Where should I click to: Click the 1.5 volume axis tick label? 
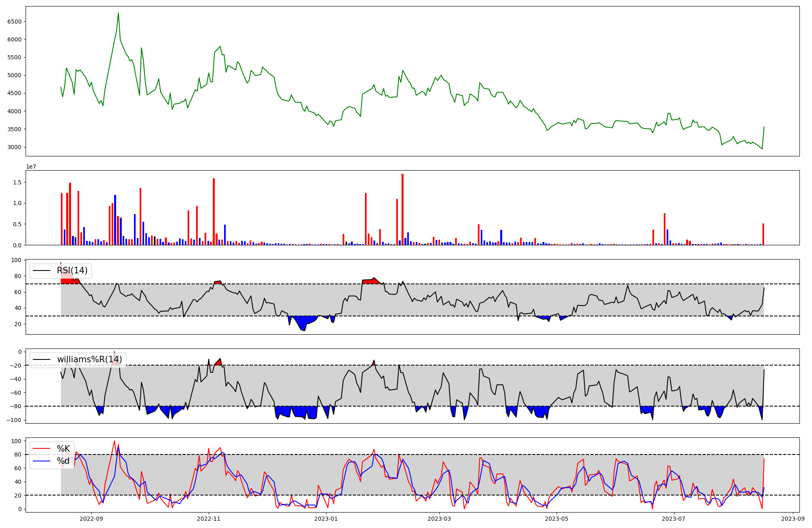(x=17, y=182)
